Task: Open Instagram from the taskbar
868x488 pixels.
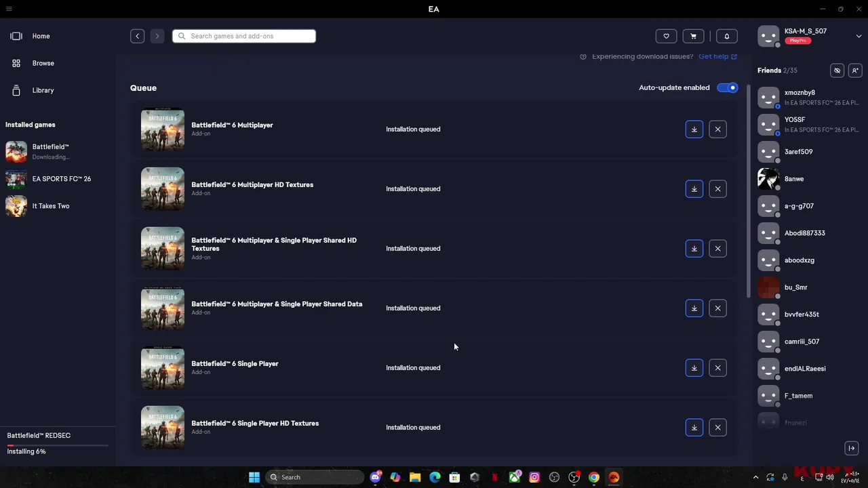Action: pos(534,477)
